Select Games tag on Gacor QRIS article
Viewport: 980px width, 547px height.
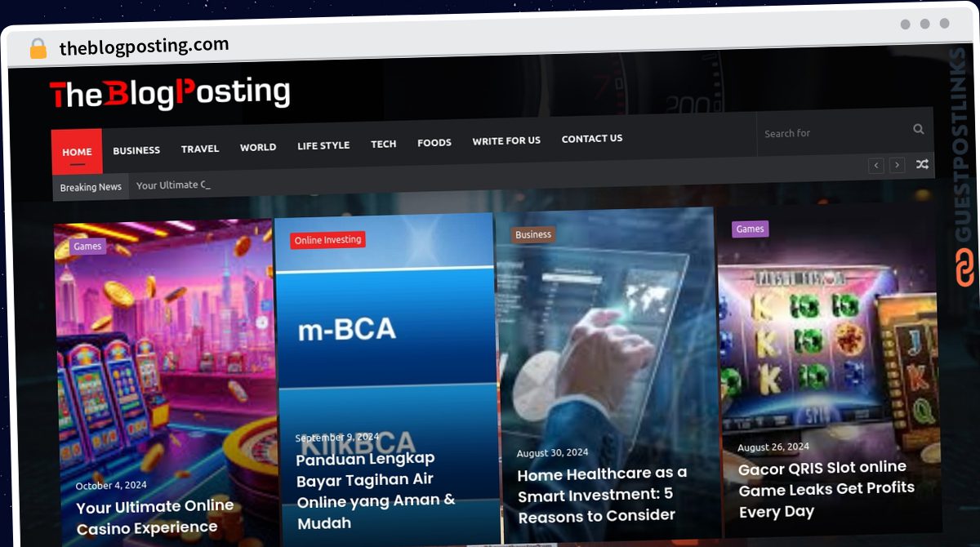tap(750, 229)
